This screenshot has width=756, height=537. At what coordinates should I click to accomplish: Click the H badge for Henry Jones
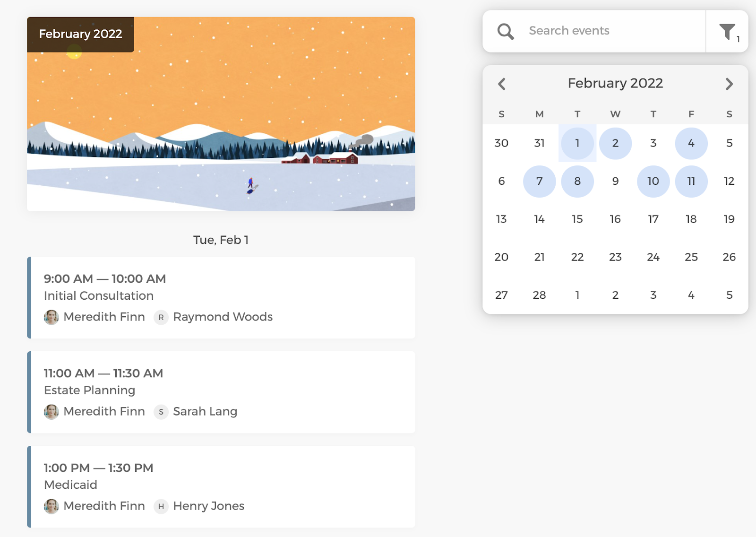coord(161,506)
